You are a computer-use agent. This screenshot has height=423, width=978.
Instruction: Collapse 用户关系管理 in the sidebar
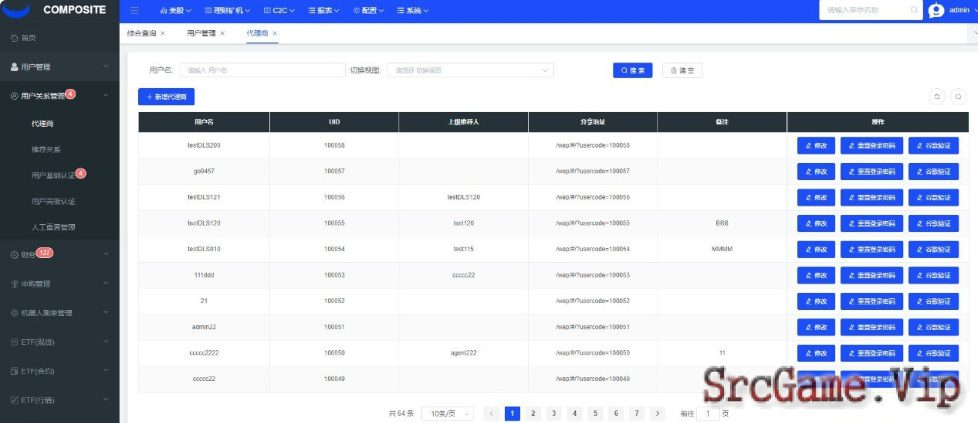click(x=59, y=96)
